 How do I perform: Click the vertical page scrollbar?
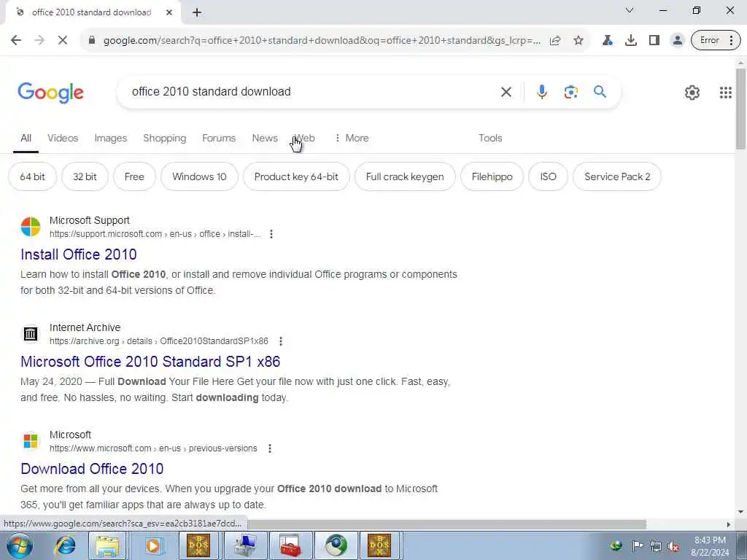740,109
